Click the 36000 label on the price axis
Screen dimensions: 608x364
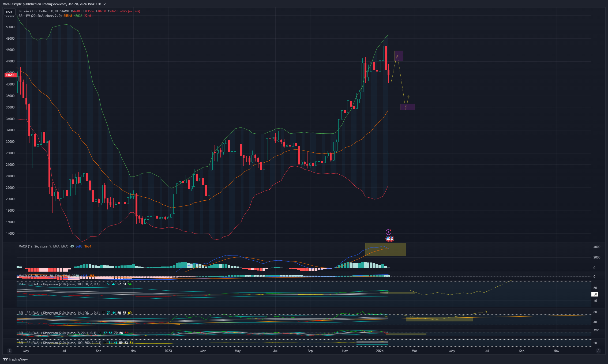10,107
